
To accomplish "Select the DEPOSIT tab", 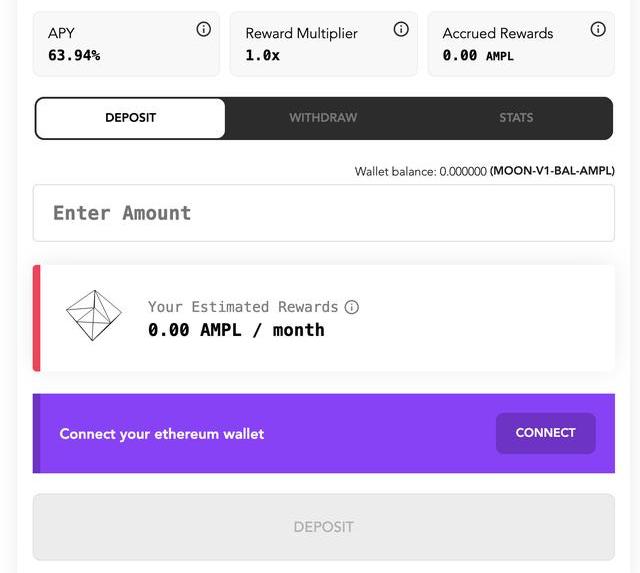I will (130, 118).
